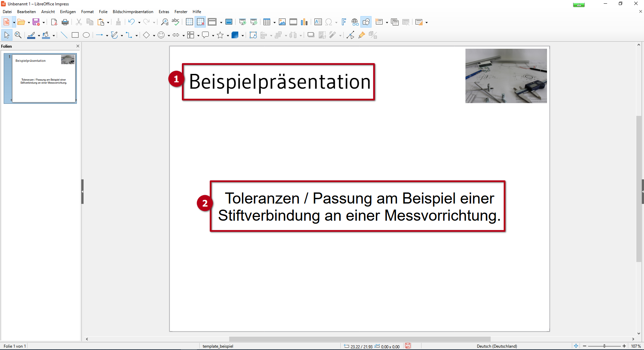Image resolution: width=644 pixels, height=350 pixels.
Task: Close the Folien panel
Action: point(78,46)
